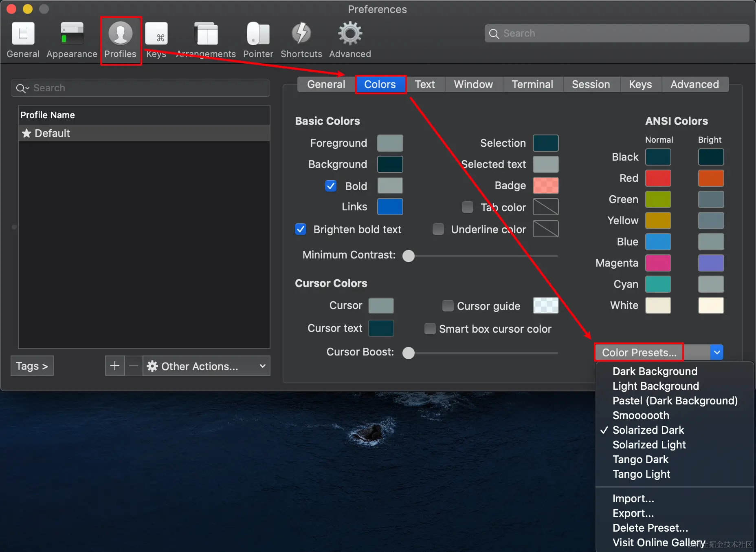Click the minus button to remove profile

pyautogui.click(x=134, y=366)
